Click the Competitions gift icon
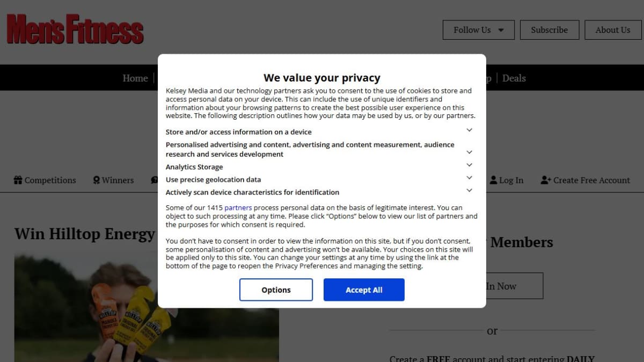The image size is (644, 362). [x=18, y=180]
